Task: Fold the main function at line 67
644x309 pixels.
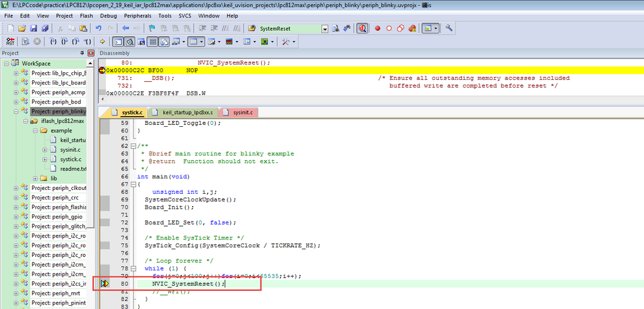Action: pos(133,184)
